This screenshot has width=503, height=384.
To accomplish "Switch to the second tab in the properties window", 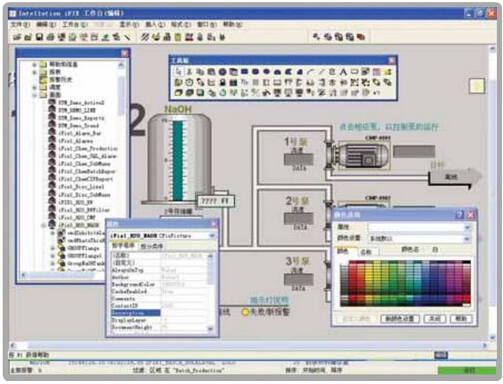I will 152,246.
